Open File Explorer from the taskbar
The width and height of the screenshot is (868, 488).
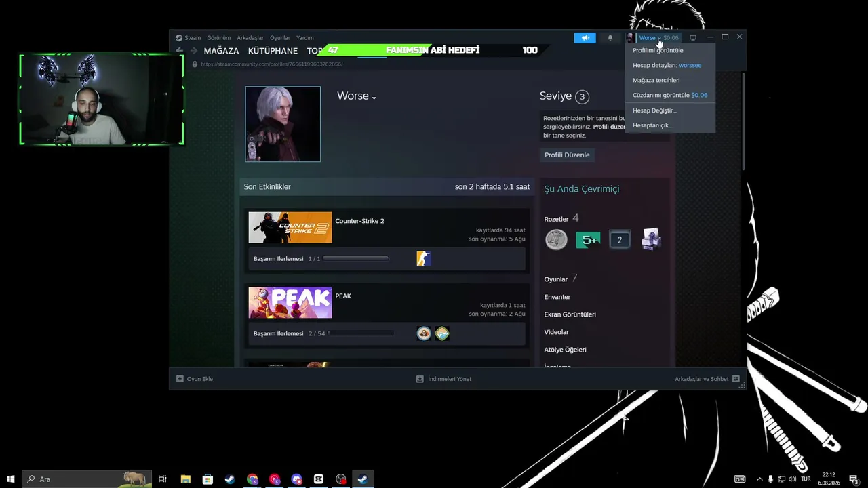click(185, 479)
